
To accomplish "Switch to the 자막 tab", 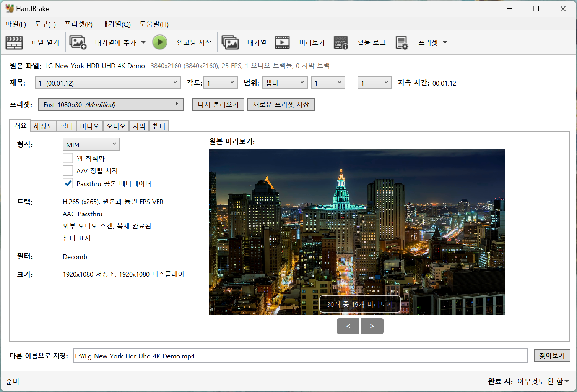I will [139, 126].
